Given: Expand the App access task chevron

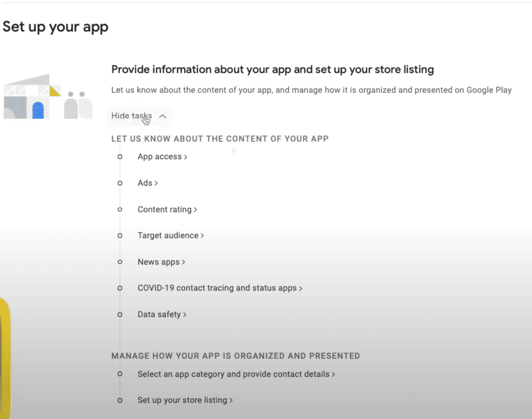Looking at the screenshot, I should click(x=185, y=157).
